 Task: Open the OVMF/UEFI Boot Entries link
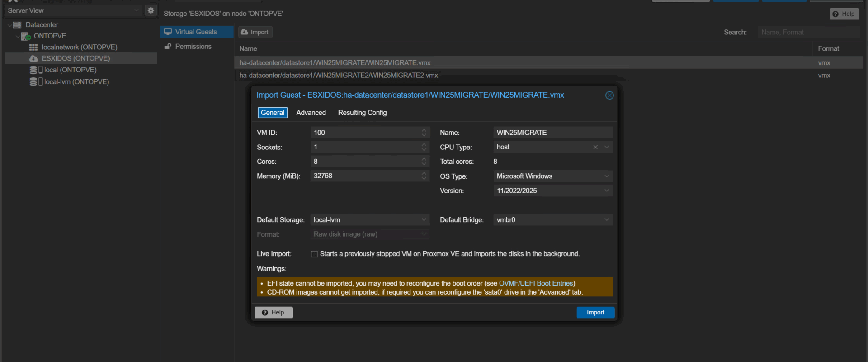tap(536, 283)
